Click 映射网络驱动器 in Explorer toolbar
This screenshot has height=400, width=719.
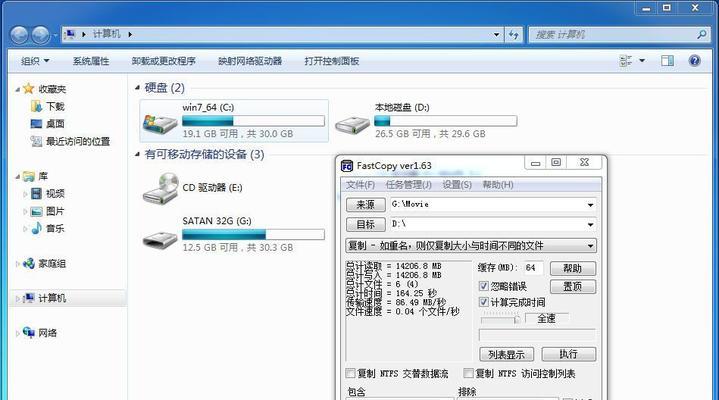coord(250,61)
